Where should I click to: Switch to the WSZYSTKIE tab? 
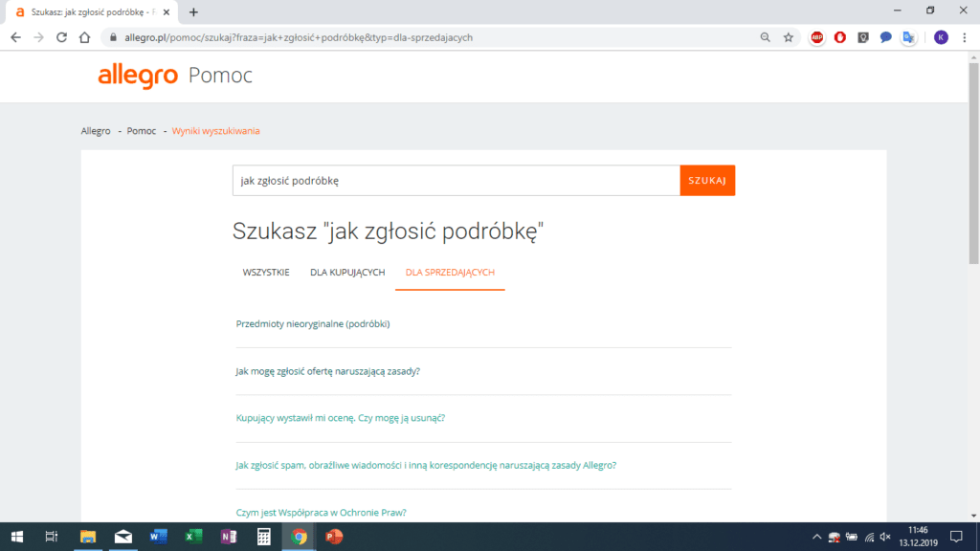pyautogui.click(x=266, y=273)
